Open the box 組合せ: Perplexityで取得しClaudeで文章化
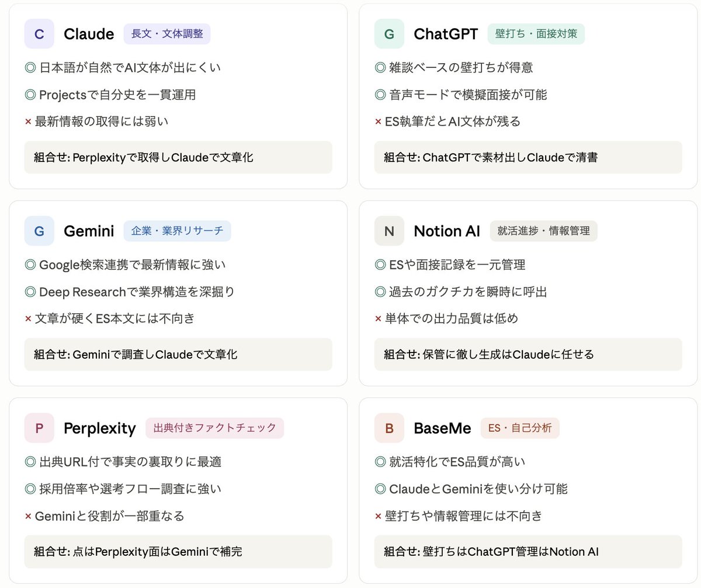Image resolution: width=701 pixels, height=588 pixels. pos(178,157)
